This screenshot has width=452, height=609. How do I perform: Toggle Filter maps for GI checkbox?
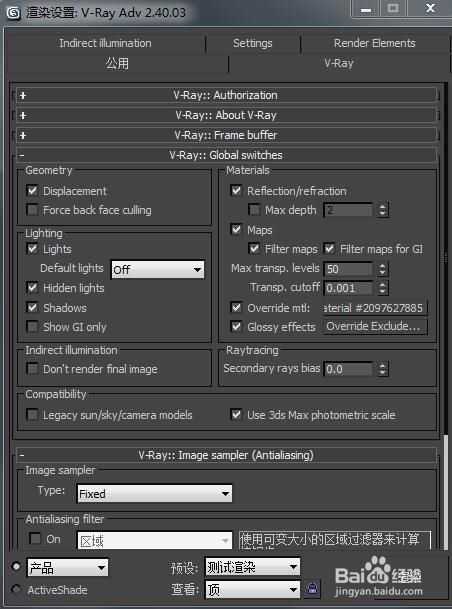pyautogui.click(x=329, y=249)
